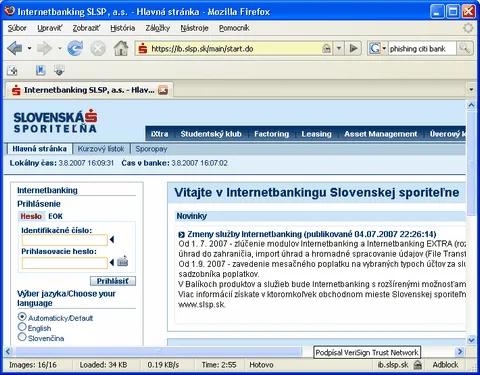Screen dimensions: 480x375
Task: Click the URL address bar field
Action: 235,49
